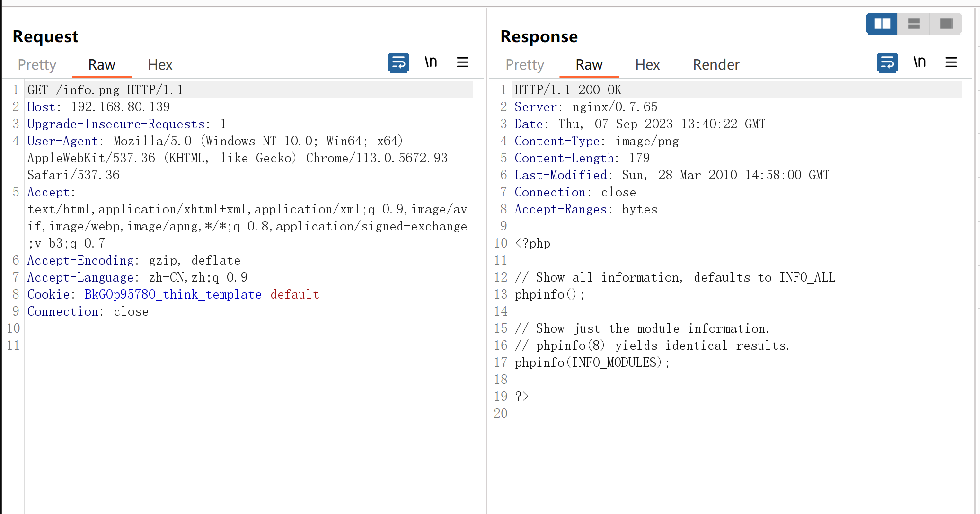
Task: Click the 'GET /info.png HTTP/1.1' request line
Action: coord(105,90)
